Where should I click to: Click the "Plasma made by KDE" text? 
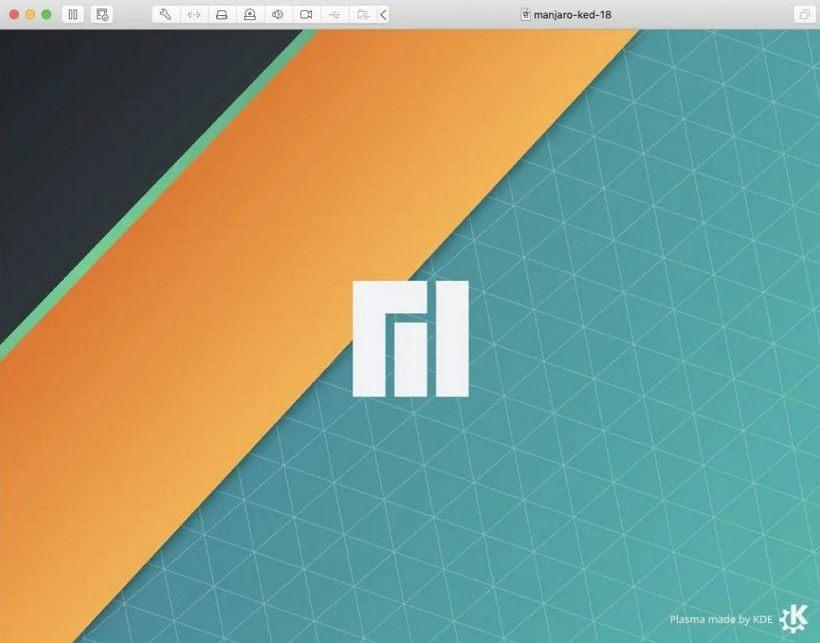[x=721, y=619]
